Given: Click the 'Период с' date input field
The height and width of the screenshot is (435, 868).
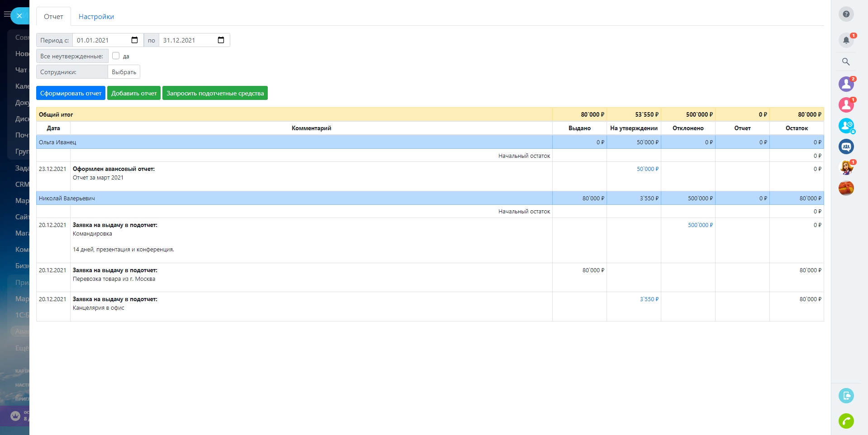Looking at the screenshot, I should [x=102, y=40].
